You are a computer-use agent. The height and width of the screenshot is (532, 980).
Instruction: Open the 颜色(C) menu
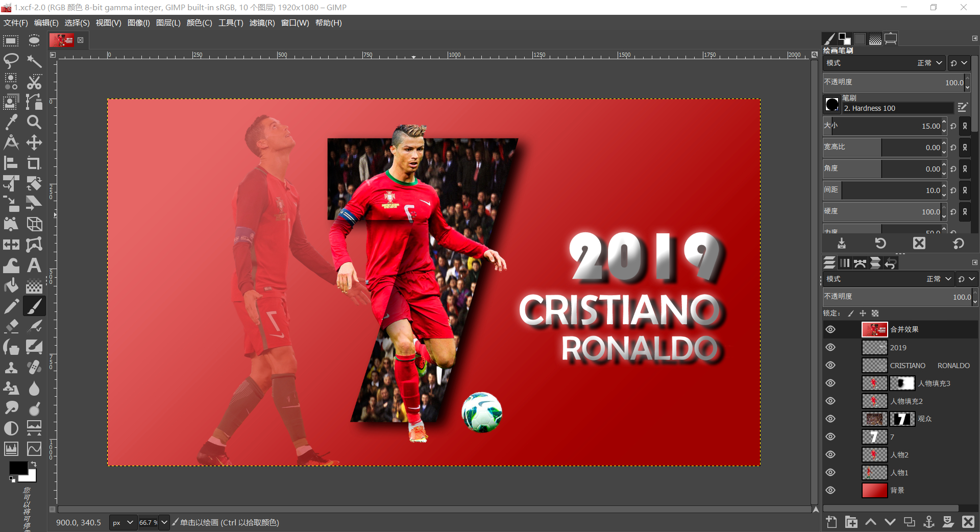coord(199,23)
